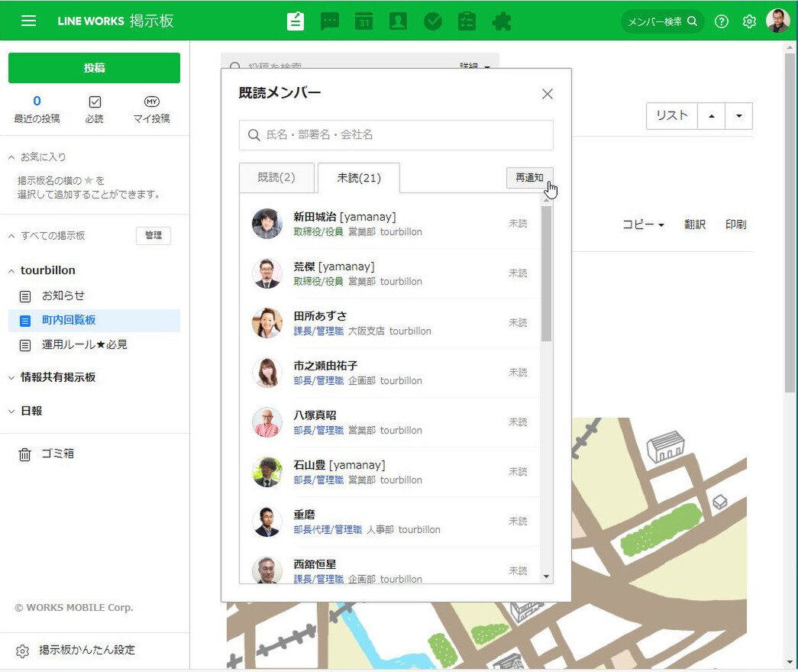Image resolution: width=798 pixels, height=672 pixels.
Task: Open the message chat icon
Action: 330,21
